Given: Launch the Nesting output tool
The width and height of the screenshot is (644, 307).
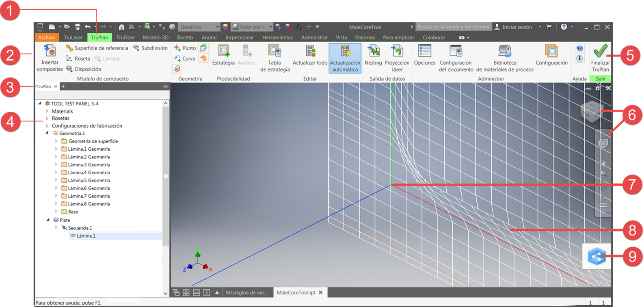Looking at the screenshot, I should coord(373,55).
